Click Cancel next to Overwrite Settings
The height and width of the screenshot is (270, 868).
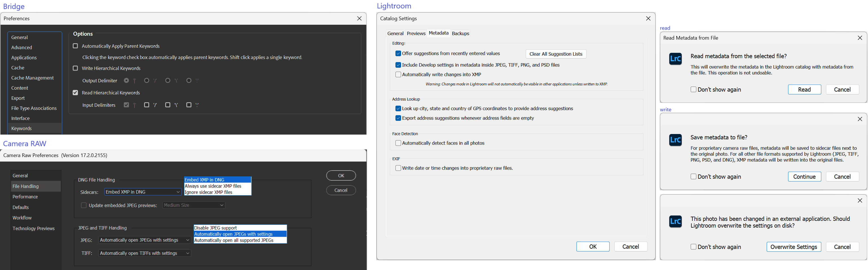pyautogui.click(x=842, y=247)
